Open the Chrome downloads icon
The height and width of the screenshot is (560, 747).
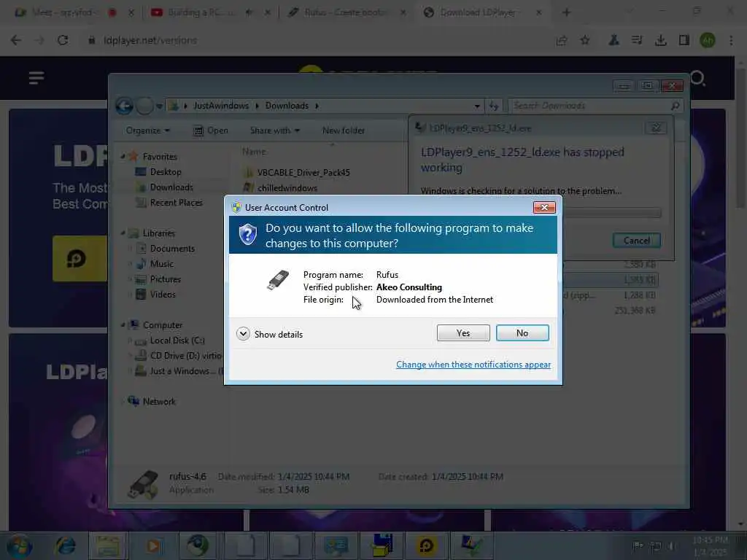pos(660,41)
